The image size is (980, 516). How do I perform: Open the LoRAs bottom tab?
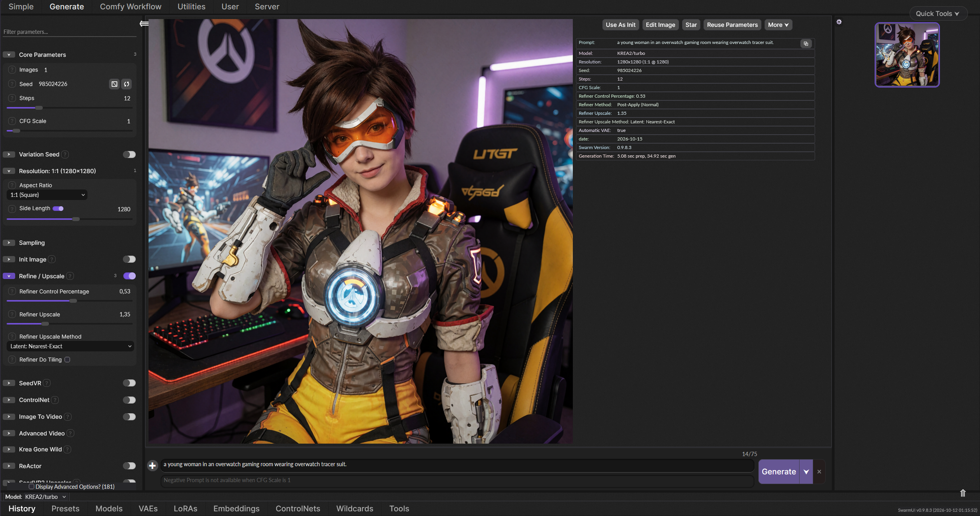click(185, 509)
